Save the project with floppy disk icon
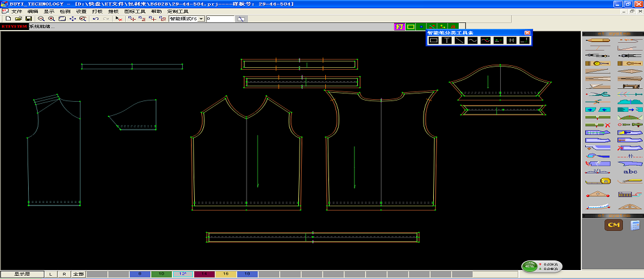 pyautogui.click(x=28, y=19)
